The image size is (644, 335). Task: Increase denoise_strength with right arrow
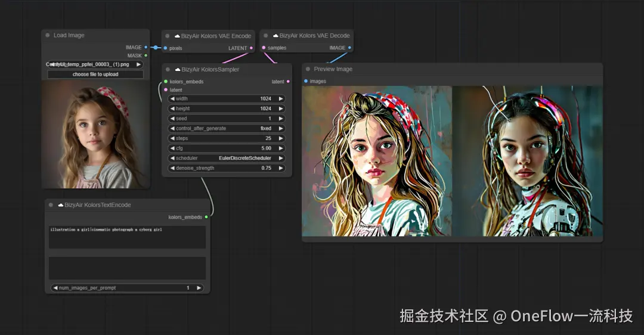click(281, 168)
